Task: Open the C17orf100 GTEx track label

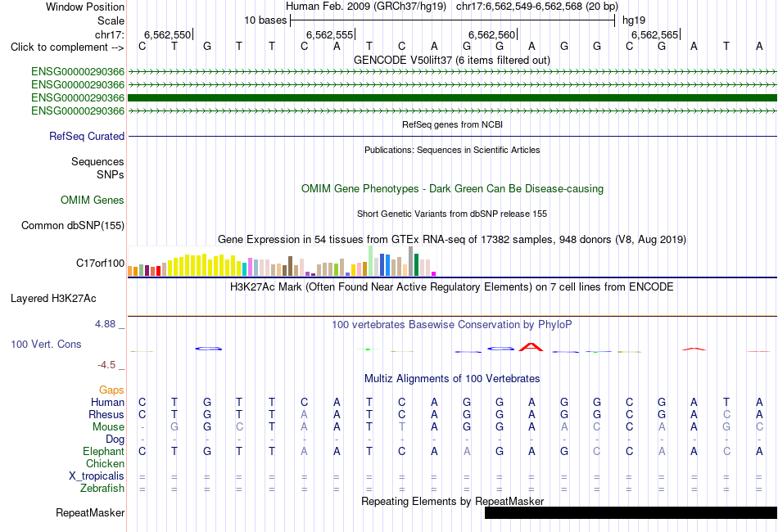Action: (x=100, y=263)
